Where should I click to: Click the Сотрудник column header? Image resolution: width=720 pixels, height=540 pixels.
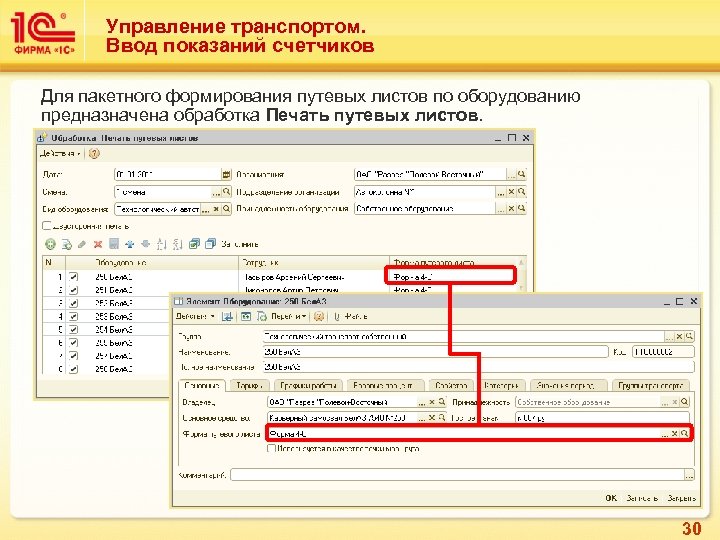314,263
